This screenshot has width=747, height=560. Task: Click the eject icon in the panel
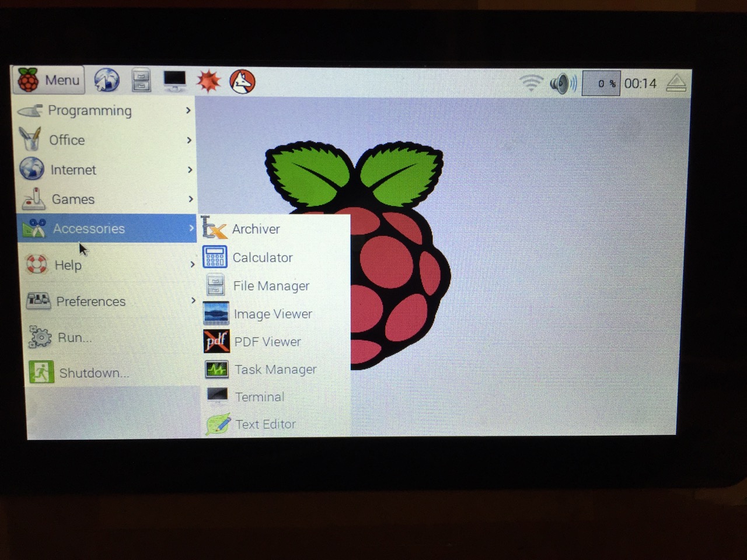tap(676, 83)
